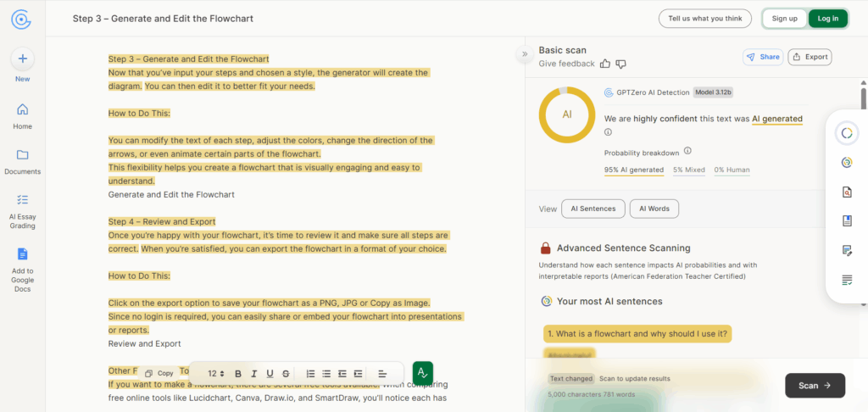Click the GPTZero logo icon
Viewport: 868px width, 412px height.
click(x=21, y=19)
